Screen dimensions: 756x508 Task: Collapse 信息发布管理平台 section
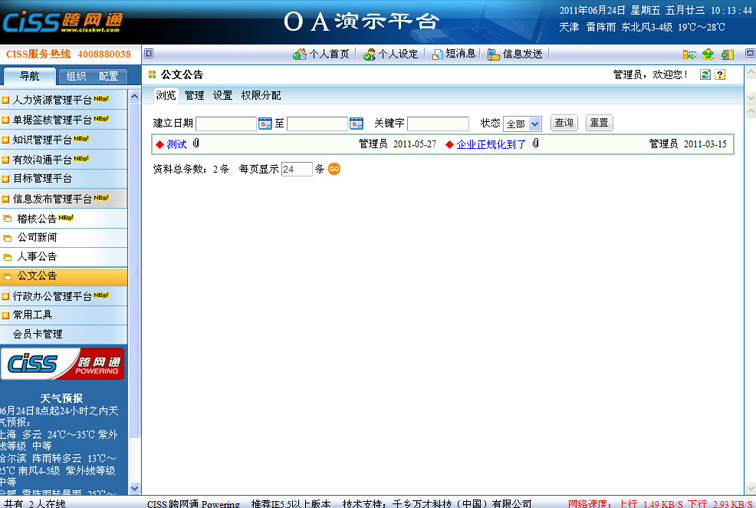[x=64, y=199]
